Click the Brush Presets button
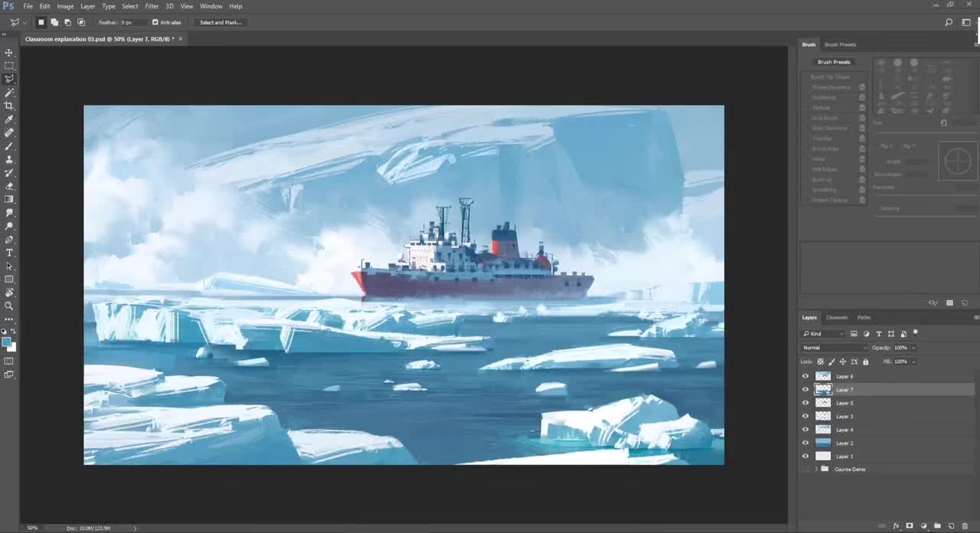 pyautogui.click(x=834, y=62)
